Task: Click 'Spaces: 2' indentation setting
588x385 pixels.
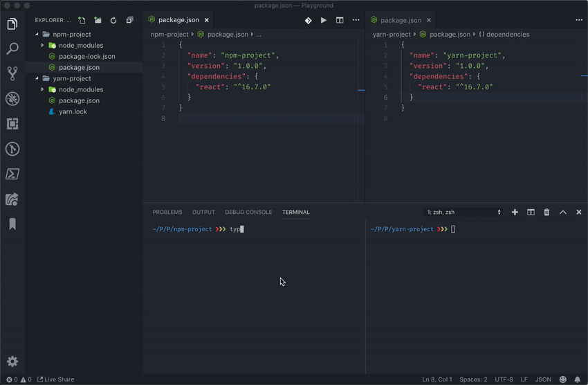Action: pyautogui.click(x=473, y=379)
